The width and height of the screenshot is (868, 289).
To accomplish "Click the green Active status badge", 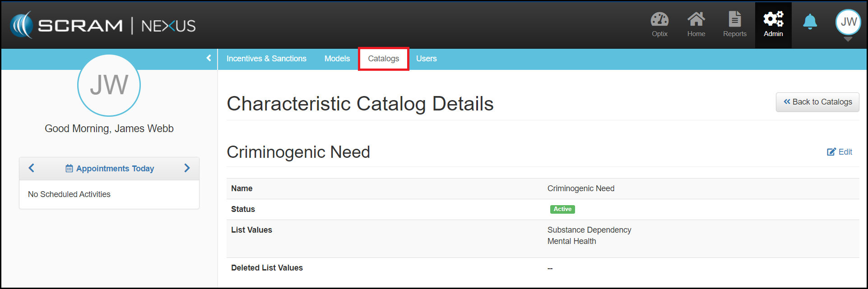I will point(562,209).
